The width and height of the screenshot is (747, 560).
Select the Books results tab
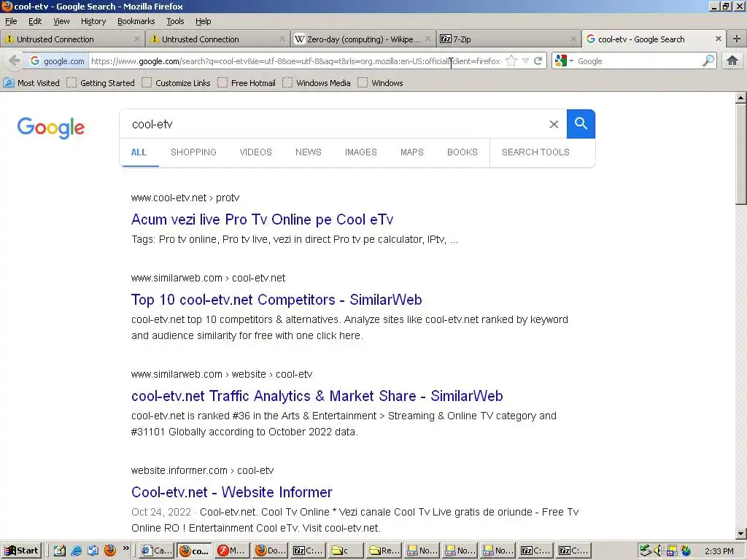click(462, 152)
